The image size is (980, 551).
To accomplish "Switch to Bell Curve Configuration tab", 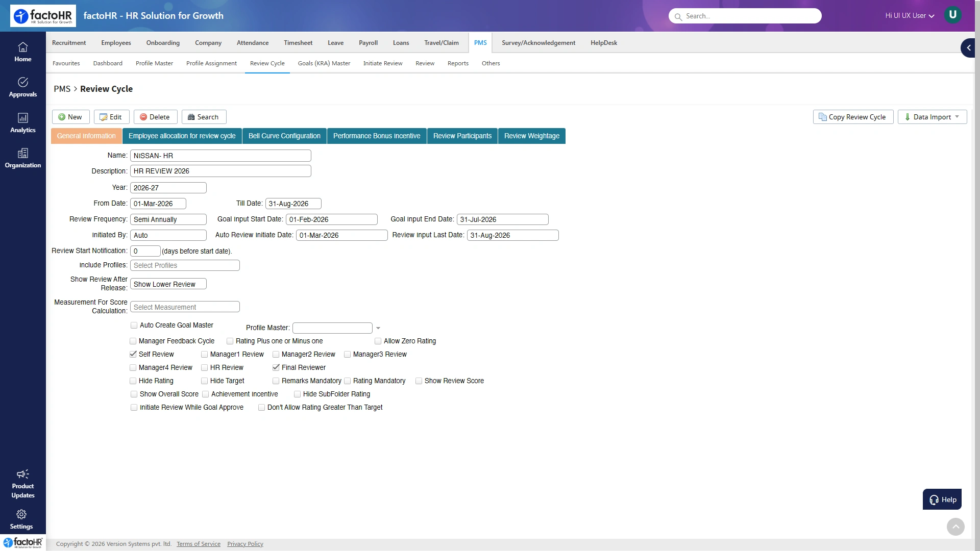I will [x=284, y=136].
